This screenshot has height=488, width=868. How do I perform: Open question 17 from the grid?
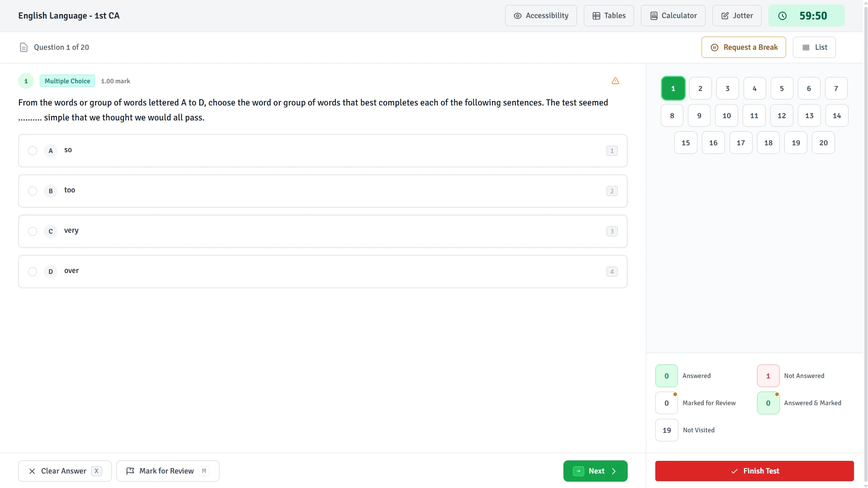point(740,143)
